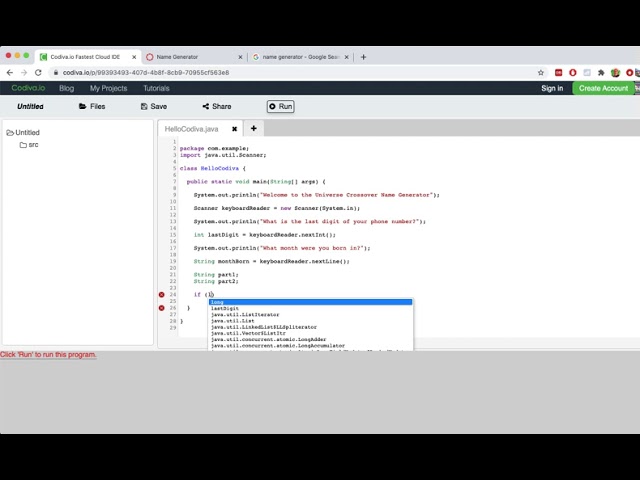Add a new file tab with plus
The image size is (640, 480).
pyautogui.click(x=253, y=129)
